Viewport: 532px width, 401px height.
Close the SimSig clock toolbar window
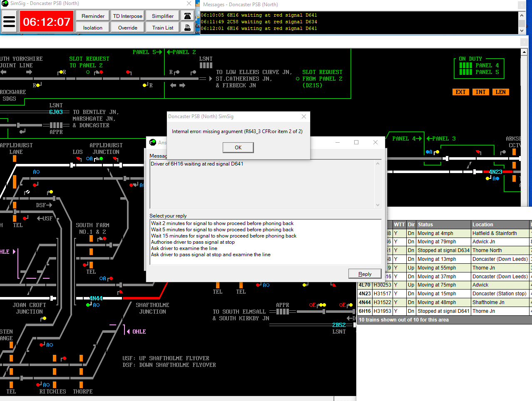pyautogui.click(x=189, y=3)
